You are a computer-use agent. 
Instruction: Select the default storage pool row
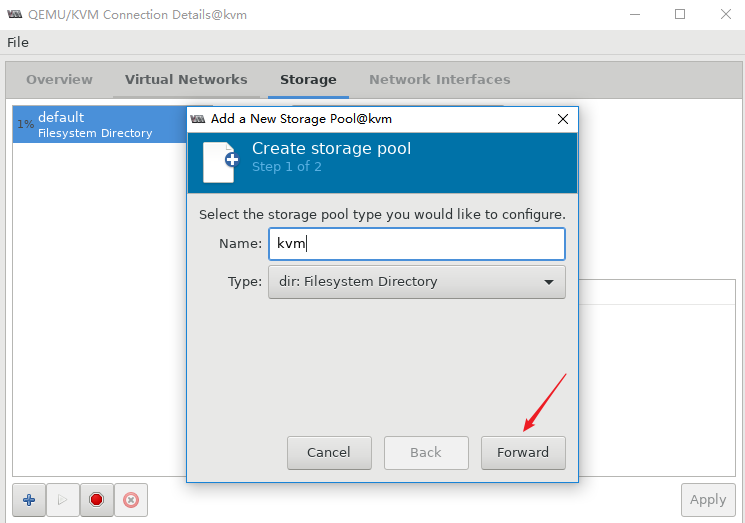(x=100, y=124)
